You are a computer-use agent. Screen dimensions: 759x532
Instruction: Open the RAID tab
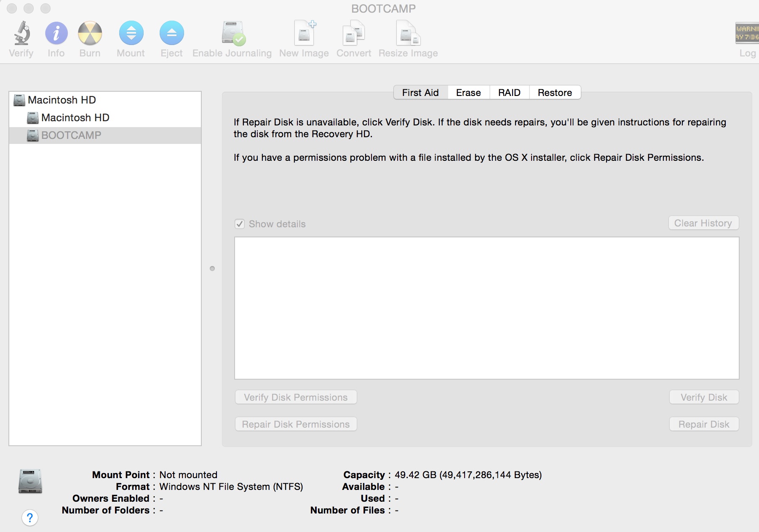509,93
